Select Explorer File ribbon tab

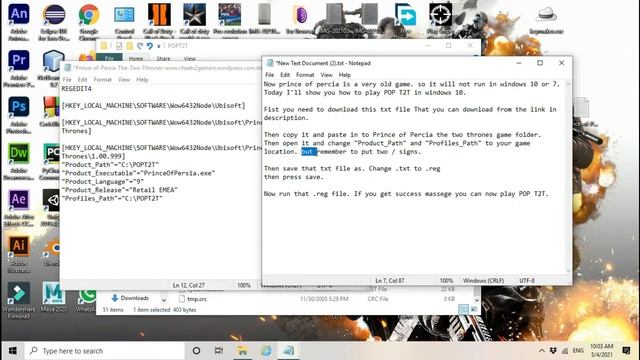(109, 58)
